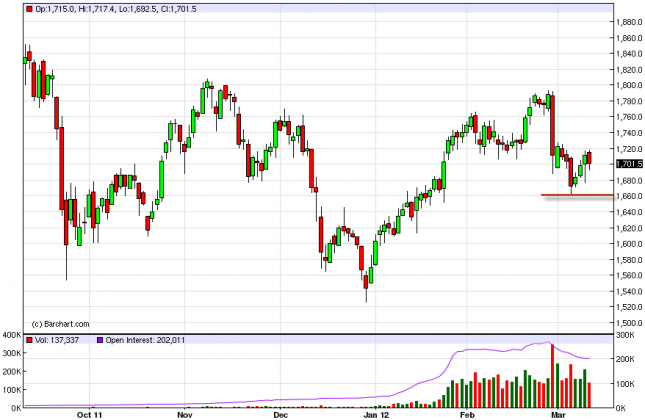645x420 pixels.
Task: Click the red OHLC legend square icon
Action: coord(27,9)
